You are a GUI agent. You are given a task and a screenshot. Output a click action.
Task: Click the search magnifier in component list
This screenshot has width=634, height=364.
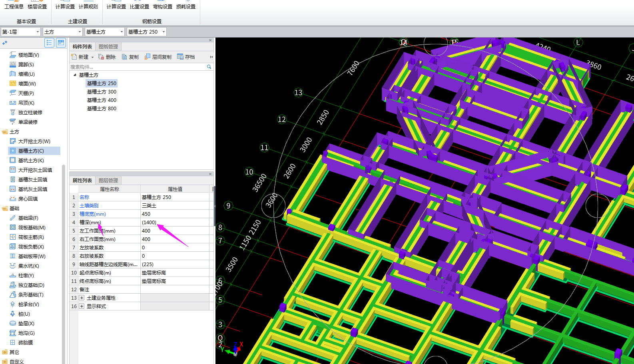pos(209,67)
